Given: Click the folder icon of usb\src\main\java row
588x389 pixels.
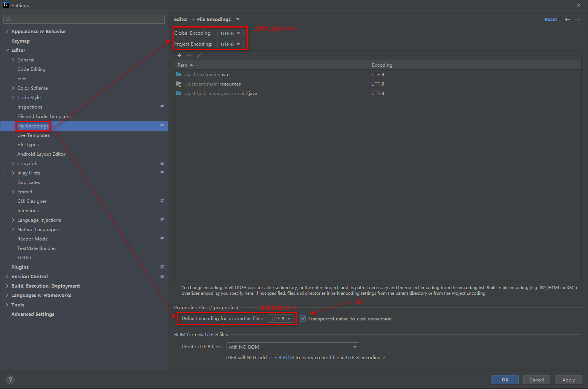Looking at the screenshot, I should pos(178,74).
